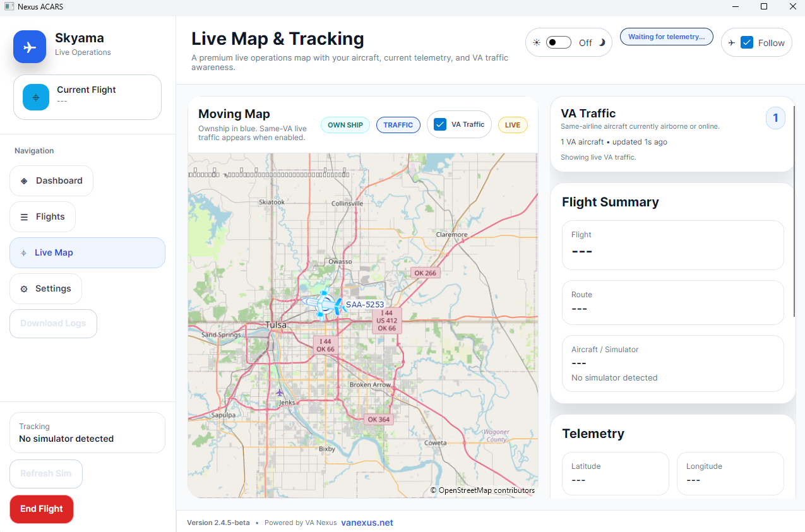Click the 'Showing live VA traffic.' text

599,157
